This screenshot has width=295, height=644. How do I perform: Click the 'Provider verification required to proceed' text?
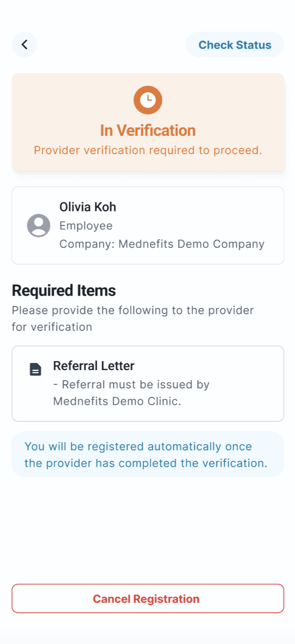[148, 150]
